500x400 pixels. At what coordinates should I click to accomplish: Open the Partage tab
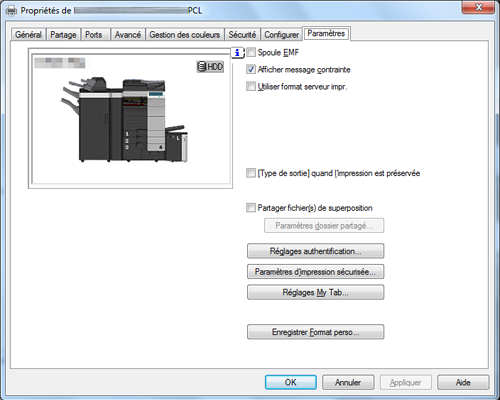click(63, 35)
